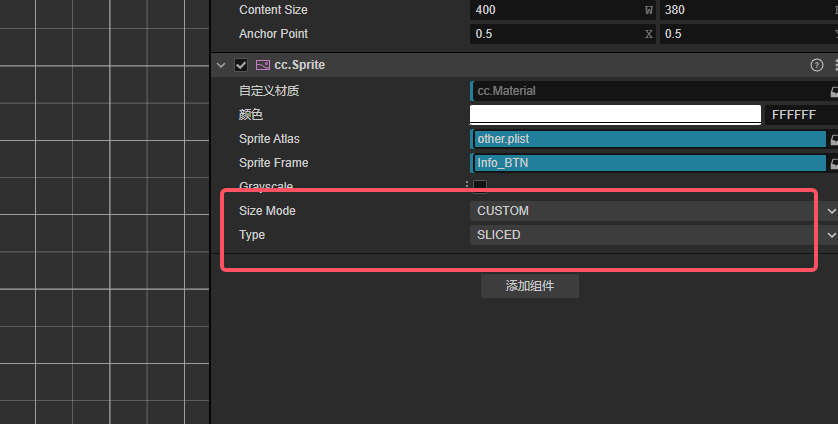Click the white color swatch
The height and width of the screenshot is (424, 838).
(615, 115)
